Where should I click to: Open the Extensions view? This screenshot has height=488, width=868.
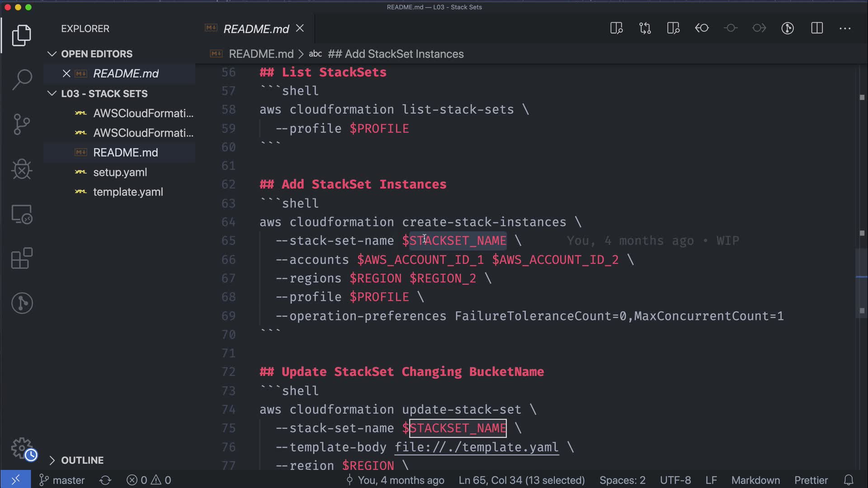[x=22, y=258]
